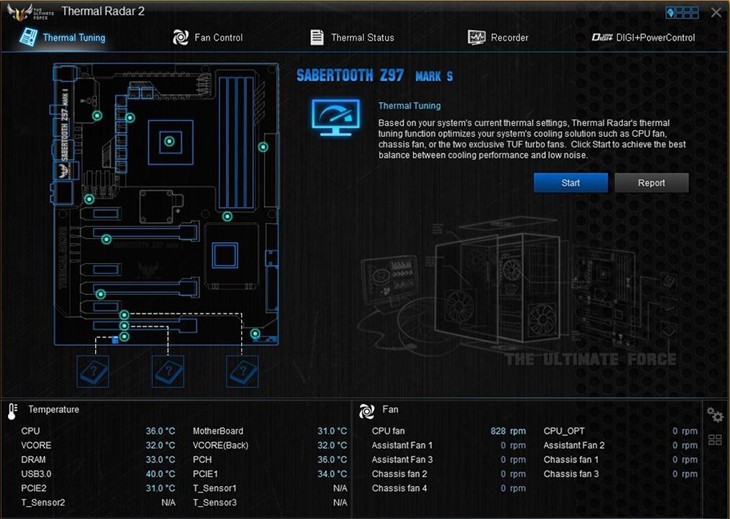Click the CPU fan 828 rpm reading
Viewport: 730px width, 519px height.
click(x=508, y=431)
